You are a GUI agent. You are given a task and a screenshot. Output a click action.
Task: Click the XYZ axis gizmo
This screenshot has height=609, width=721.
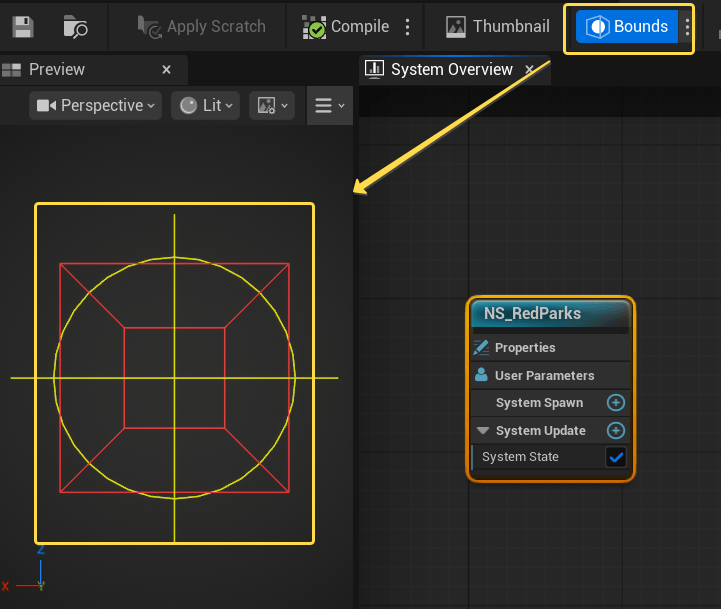(x=24, y=569)
